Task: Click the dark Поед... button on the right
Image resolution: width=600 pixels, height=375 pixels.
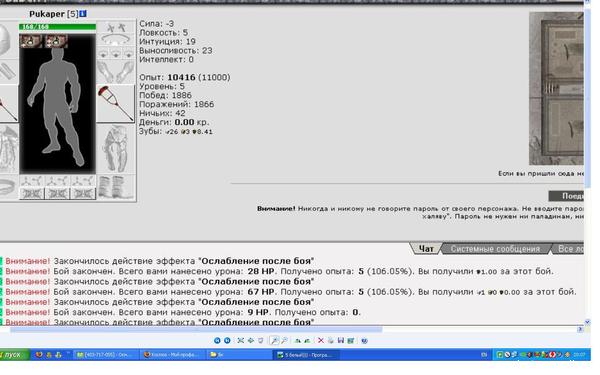Action: tap(566, 196)
